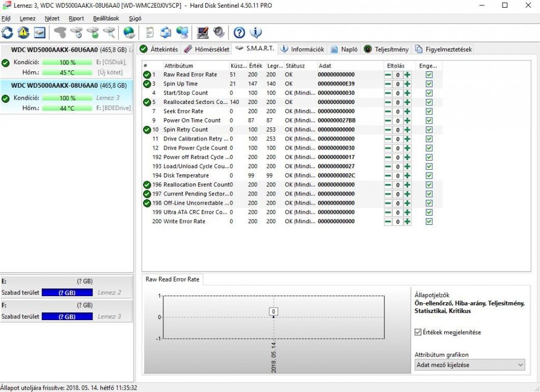Click green health icon of WD5000AAKX-60U6AA0 disk
Image resolution: width=540 pixels, height=392 pixels.
pyautogui.click(x=5, y=63)
